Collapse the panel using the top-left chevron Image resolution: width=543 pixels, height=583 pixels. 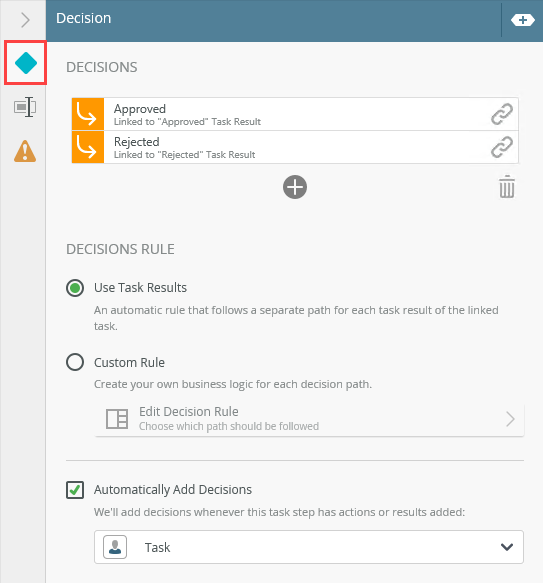coord(25,20)
